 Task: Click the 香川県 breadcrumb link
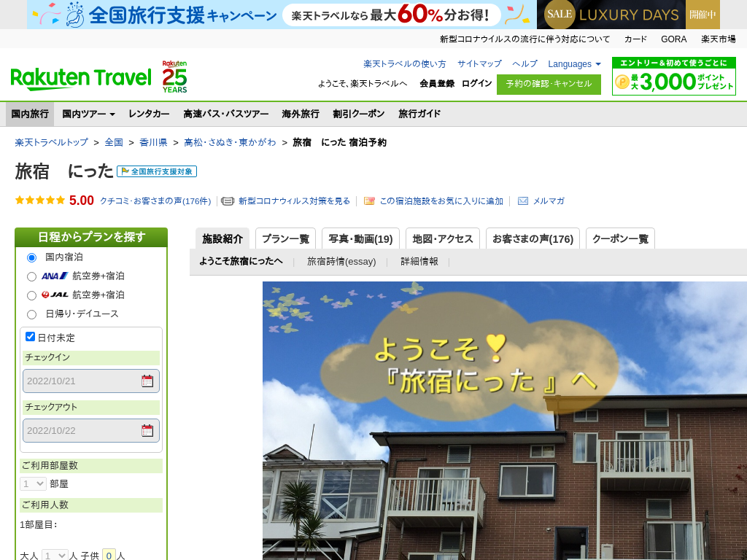point(153,142)
